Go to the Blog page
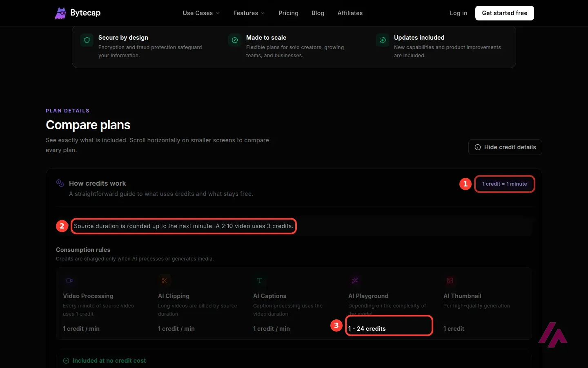The height and width of the screenshot is (368, 588). [x=318, y=13]
